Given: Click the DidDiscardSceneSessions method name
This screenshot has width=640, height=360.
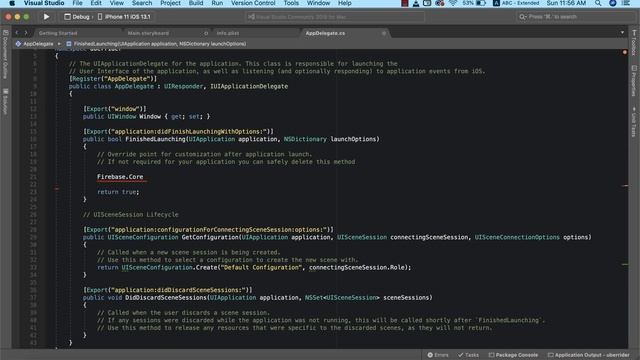Looking at the screenshot, I should pyautogui.click(x=166, y=298).
